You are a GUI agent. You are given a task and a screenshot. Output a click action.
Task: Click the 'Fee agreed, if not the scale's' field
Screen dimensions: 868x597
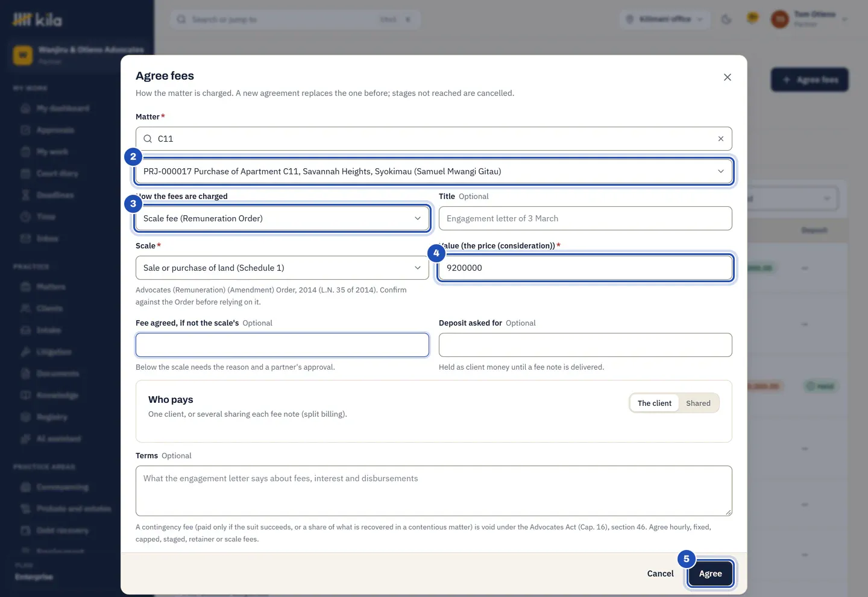click(282, 345)
